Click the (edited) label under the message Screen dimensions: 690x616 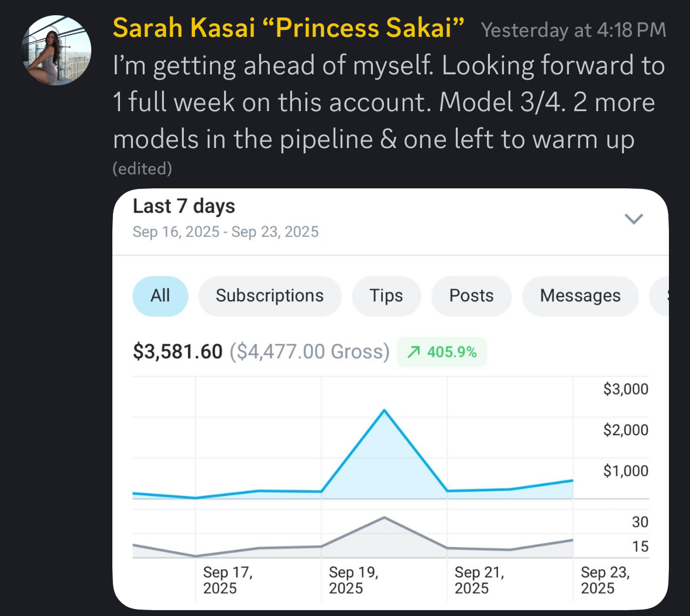click(x=142, y=168)
